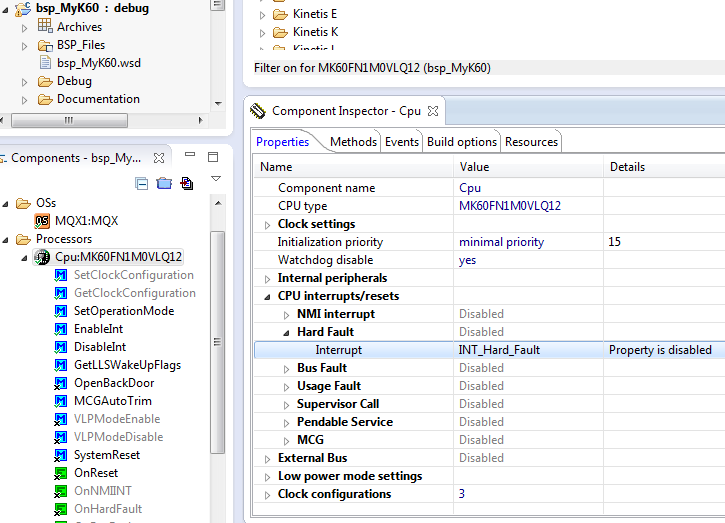The width and height of the screenshot is (725, 523).
Task: Click the Initialization priority value 'minimal priority'
Action: point(501,242)
